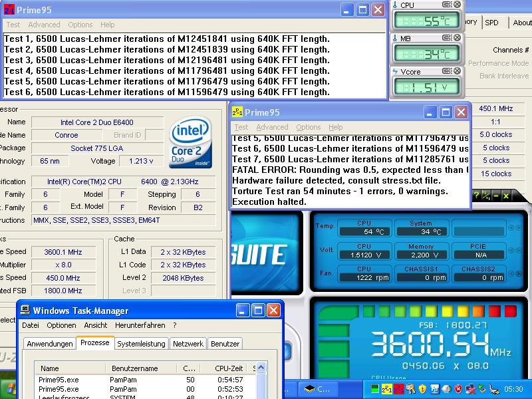532x399 pixels.
Task: Open the Optionen menu in Task-Manager
Action: coord(61,325)
